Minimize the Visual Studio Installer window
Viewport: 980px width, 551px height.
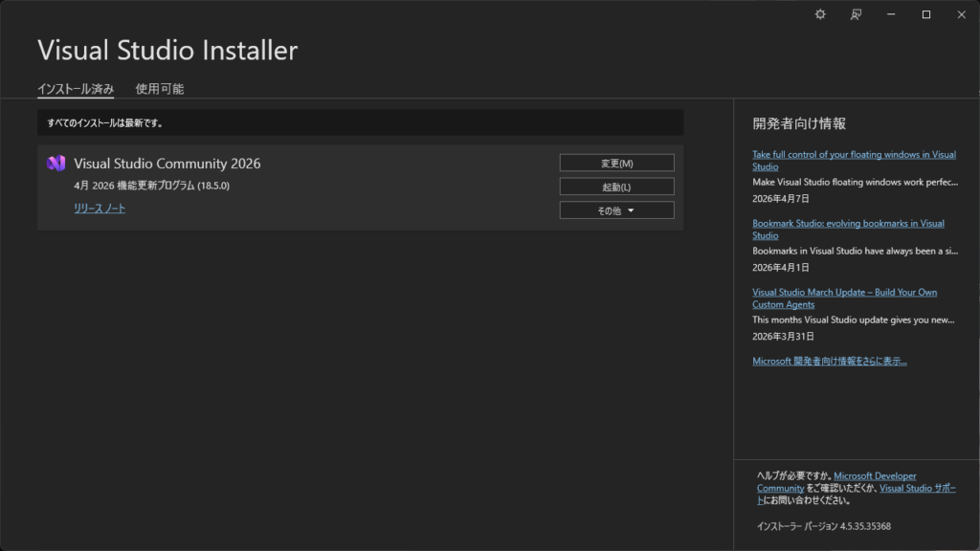tap(891, 14)
